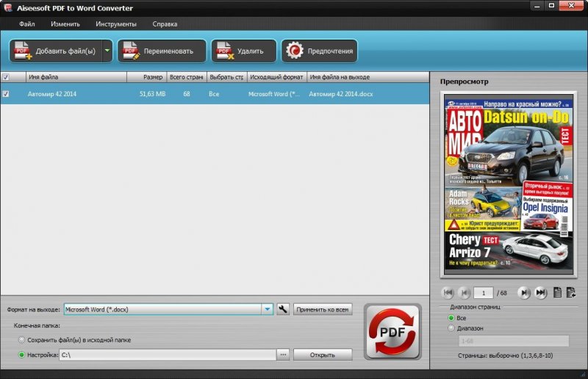Screen dimensions: 588x379
Task: Sort by Размер column header
Action: tap(146, 77)
